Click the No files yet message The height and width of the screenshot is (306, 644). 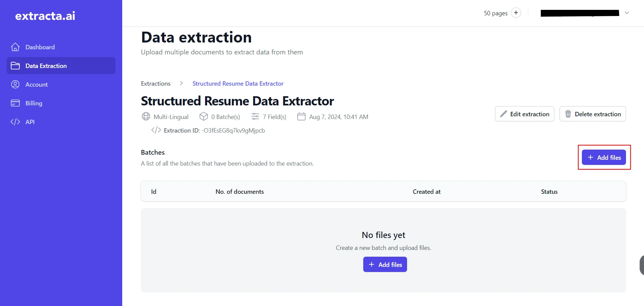384,235
